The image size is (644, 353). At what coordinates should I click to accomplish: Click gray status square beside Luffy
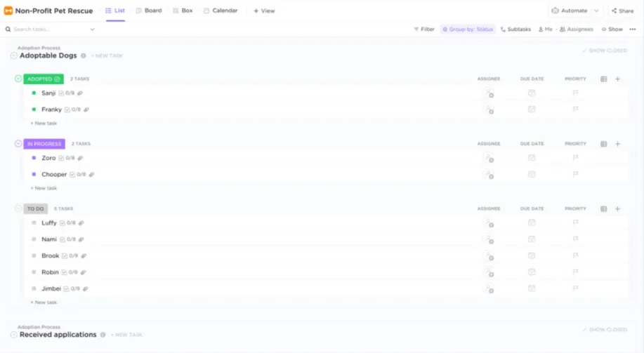click(34, 222)
